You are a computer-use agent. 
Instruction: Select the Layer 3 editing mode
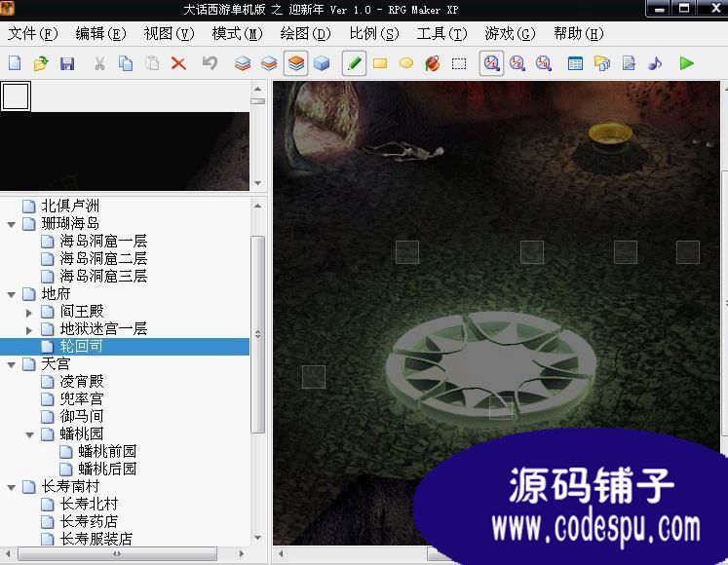tap(295, 63)
